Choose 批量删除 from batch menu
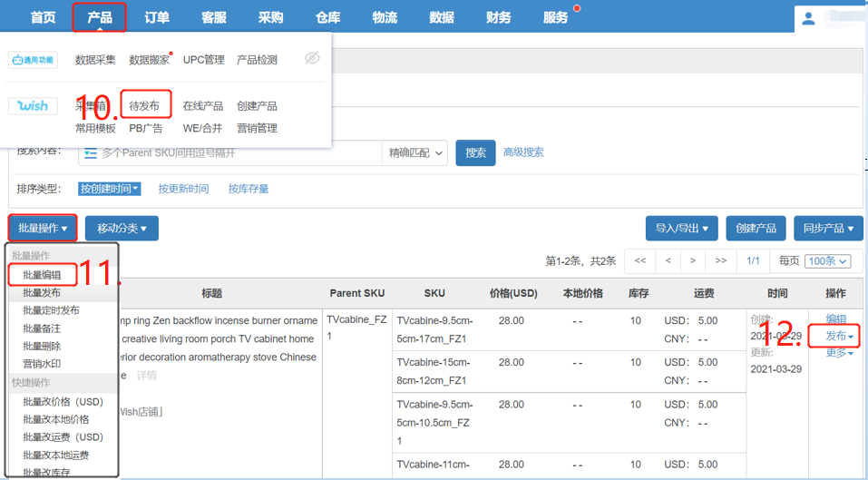The height and width of the screenshot is (480, 868). point(42,346)
